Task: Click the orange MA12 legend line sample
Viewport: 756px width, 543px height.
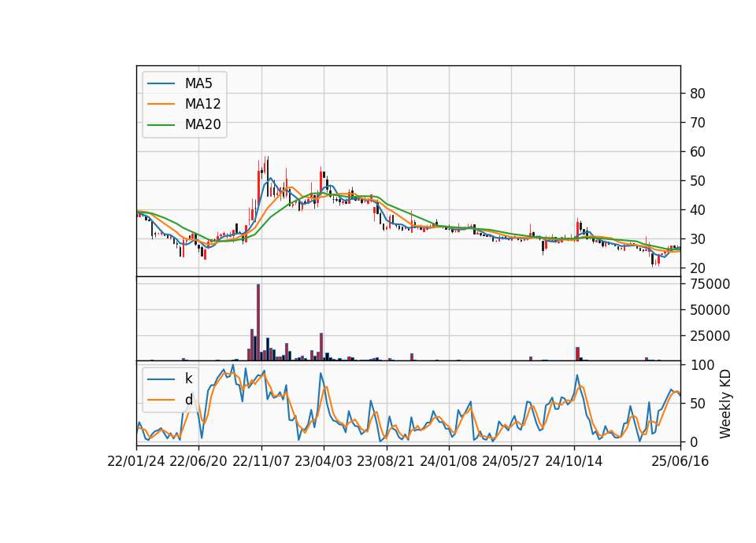Action: click(x=161, y=104)
